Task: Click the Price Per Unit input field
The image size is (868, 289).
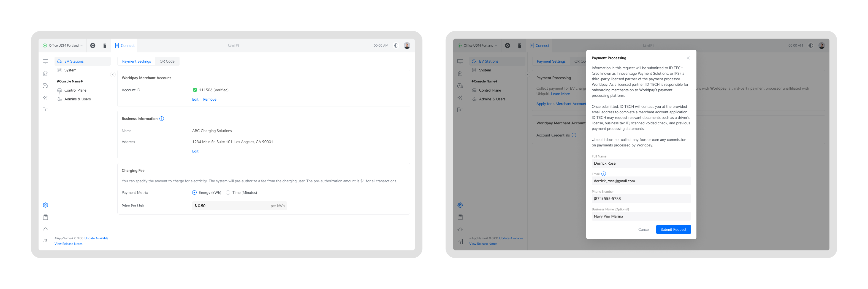Action: pyautogui.click(x=240, y=206)
